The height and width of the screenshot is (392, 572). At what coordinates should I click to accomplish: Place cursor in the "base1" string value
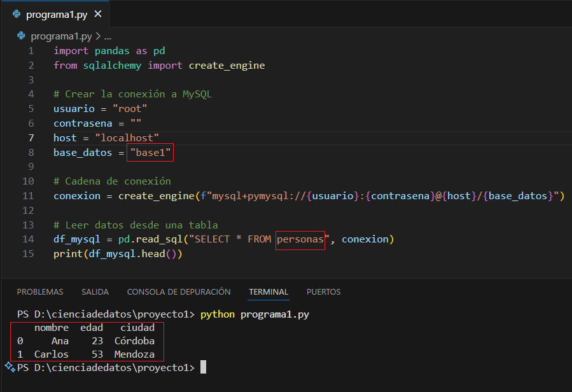pos(150,153)
